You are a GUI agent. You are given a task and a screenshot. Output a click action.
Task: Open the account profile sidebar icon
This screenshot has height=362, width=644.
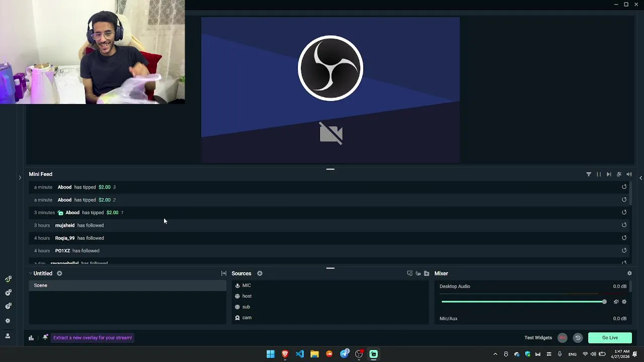click(8, 336)
